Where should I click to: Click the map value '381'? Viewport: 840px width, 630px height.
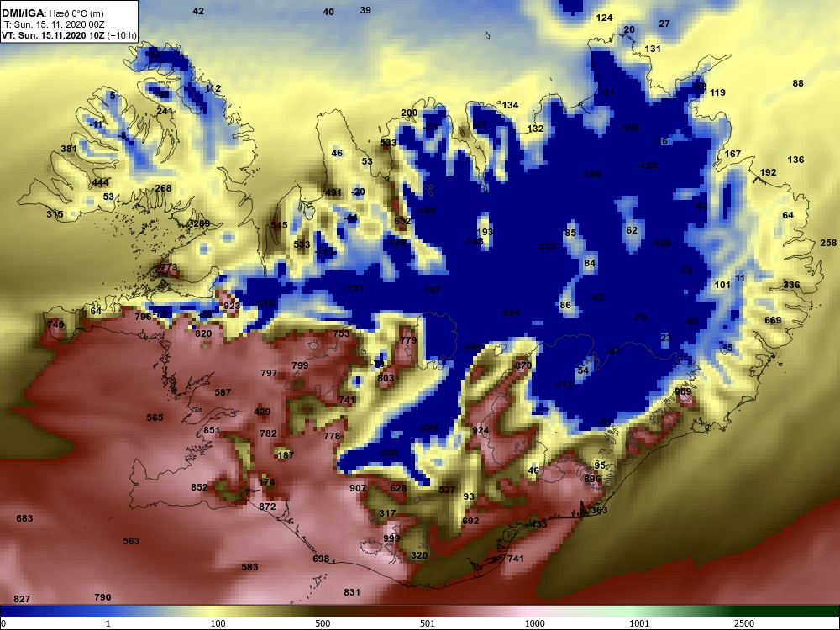pos(69,149)
